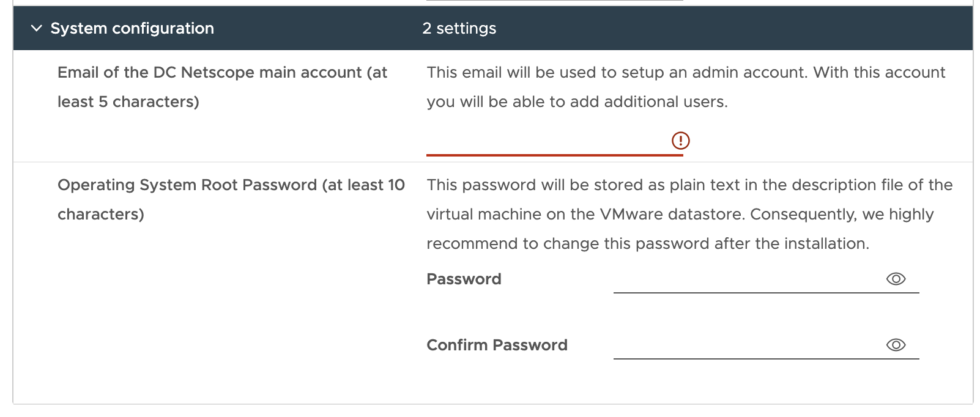Focus the Confirm Password input field

coord(748,346)
